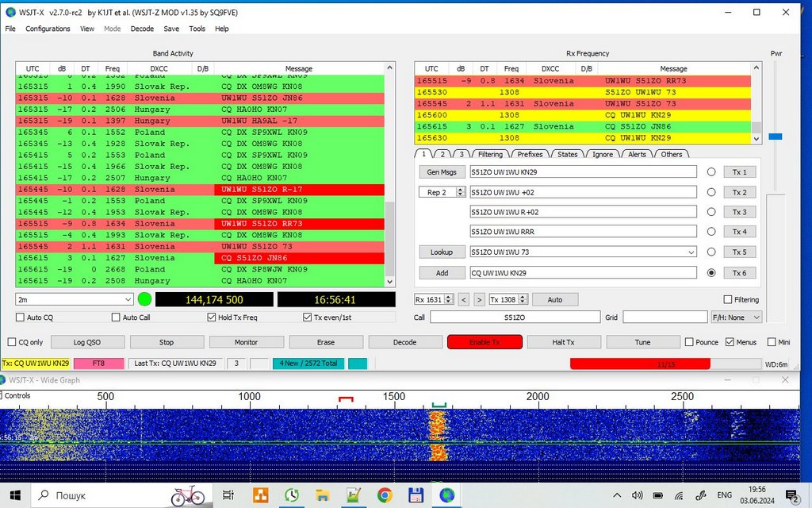Click the battery icon in system tray
This screenshot has height=508, width=812.
click(657, 495)
